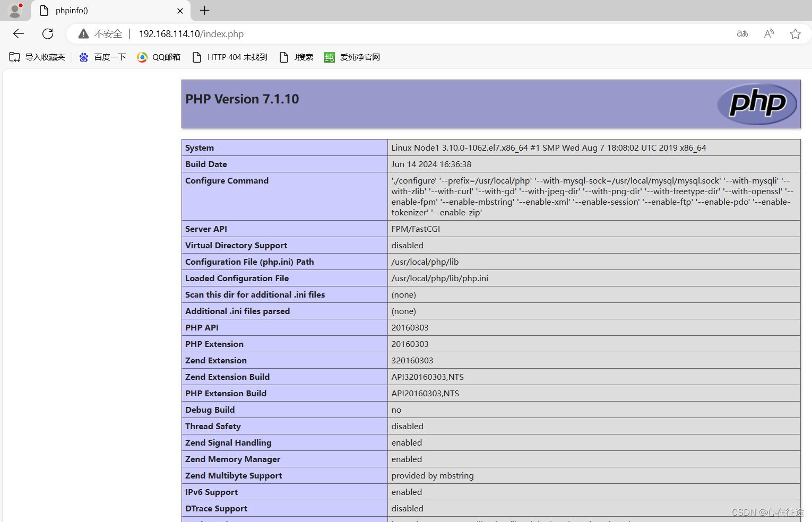Click the PHP Extension label
Screen dimensions: 812x522
[x=214, y=344]
